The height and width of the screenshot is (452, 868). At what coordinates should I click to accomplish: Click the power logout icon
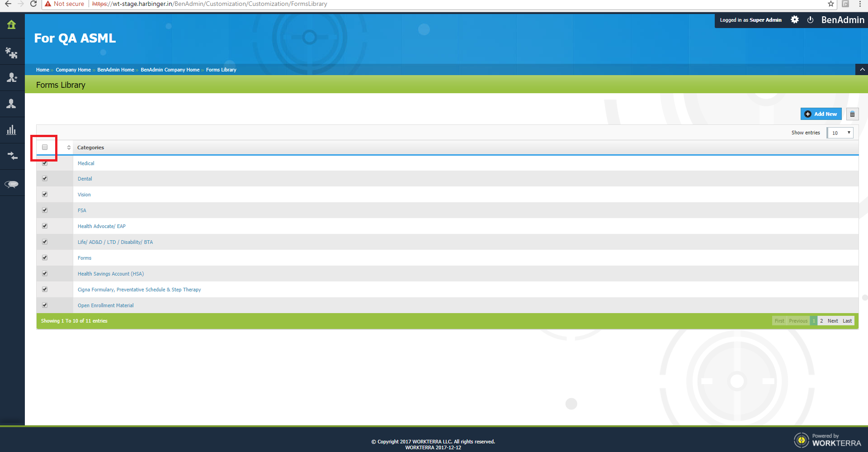click(810, 20)
